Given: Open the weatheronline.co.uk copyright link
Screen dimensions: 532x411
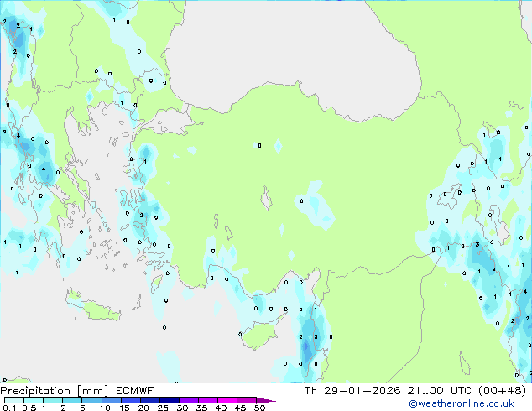Looking at the screenshot, I should pyautogui.click(x=461, y=403).
